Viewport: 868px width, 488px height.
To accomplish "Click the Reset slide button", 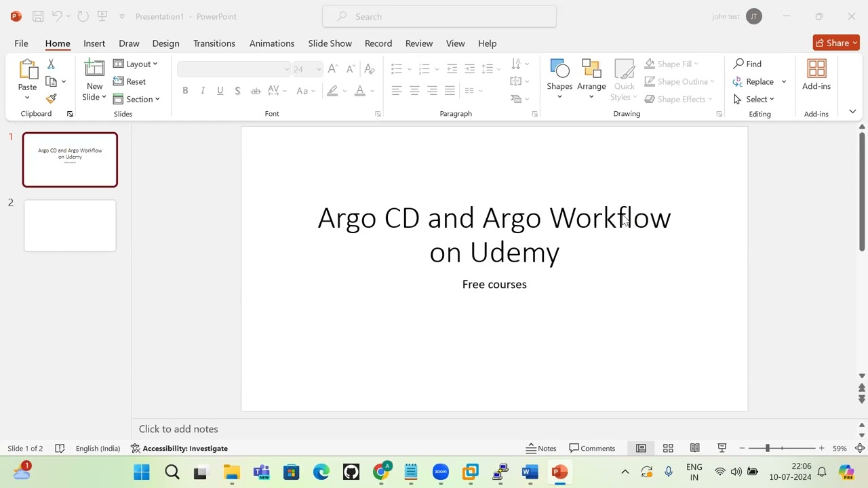I will 130,81.
